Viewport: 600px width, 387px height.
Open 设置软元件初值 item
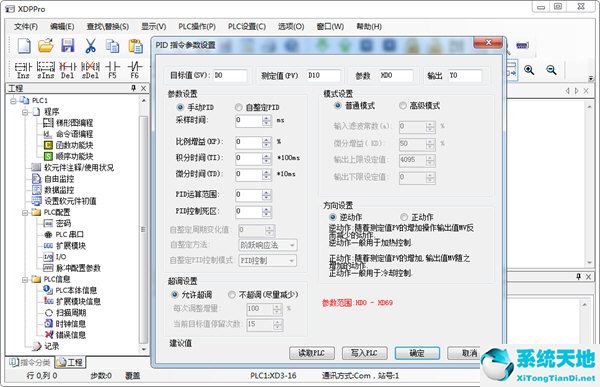(70, 201)
